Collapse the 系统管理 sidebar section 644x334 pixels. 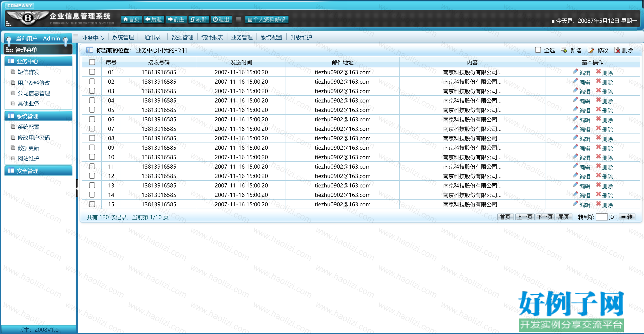[38, 116]
